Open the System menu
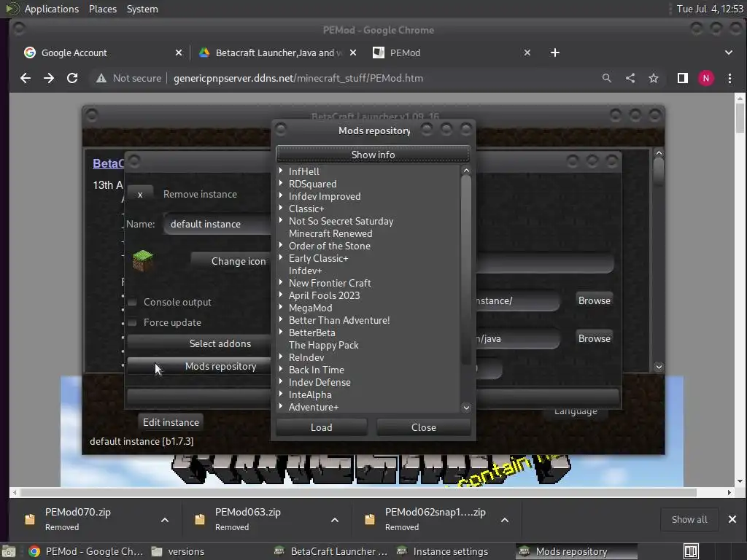Viewport: 747px width, 560px height. coord(142,9)
